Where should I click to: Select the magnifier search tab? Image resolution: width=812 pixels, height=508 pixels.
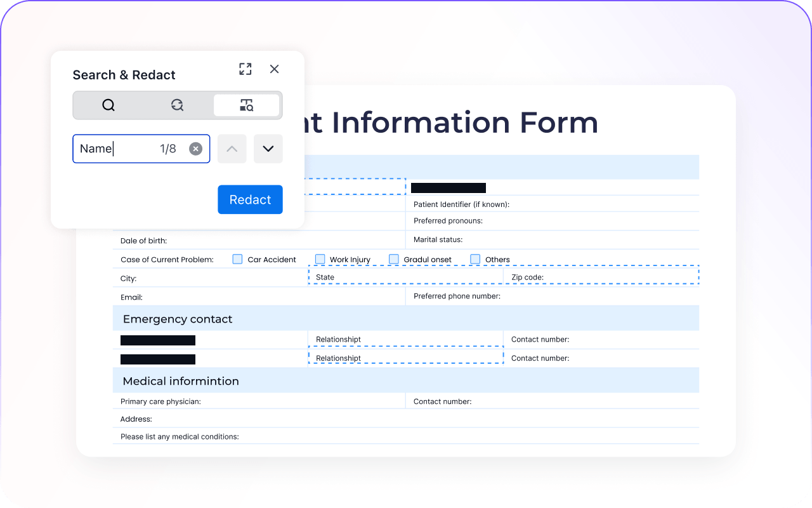[108, 105]
